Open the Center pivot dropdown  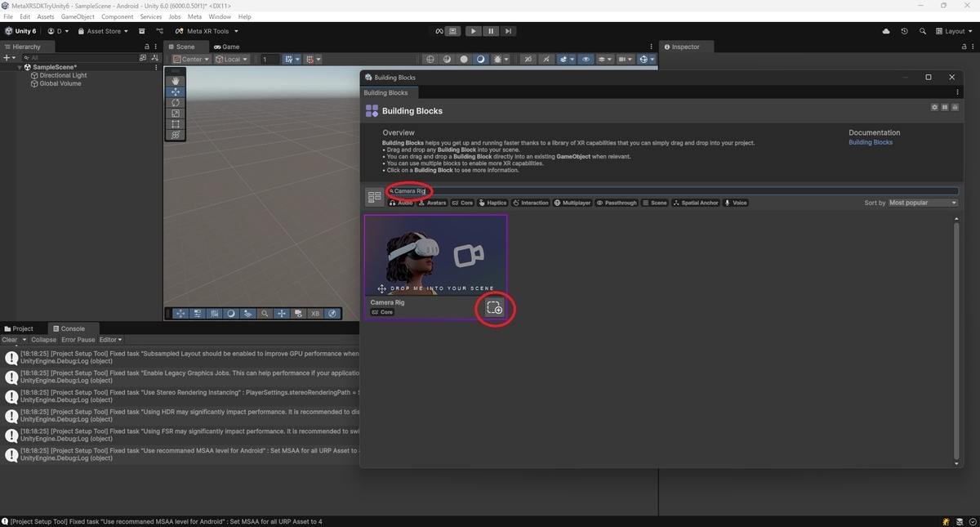(191, 59)
